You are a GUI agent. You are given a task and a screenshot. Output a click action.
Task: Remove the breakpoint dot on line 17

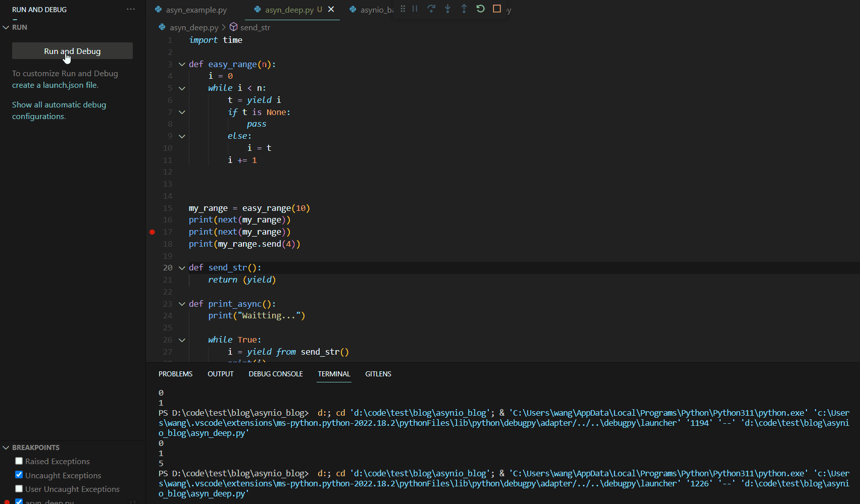coord(152,232)
